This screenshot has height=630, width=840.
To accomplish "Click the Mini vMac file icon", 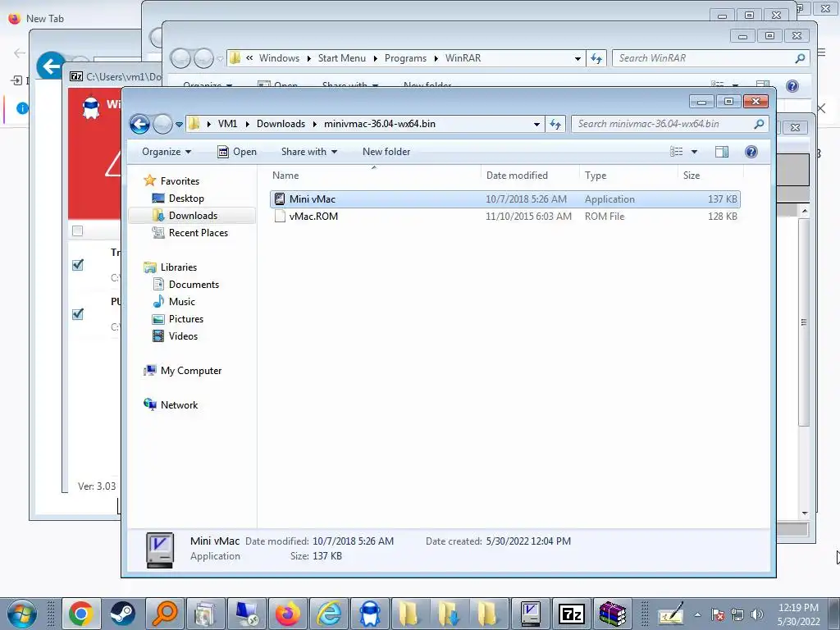I will tap(280, 199).
